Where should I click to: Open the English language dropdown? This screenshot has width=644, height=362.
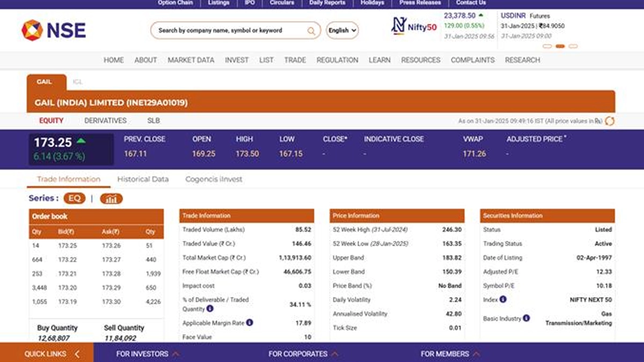click(342, 31)
